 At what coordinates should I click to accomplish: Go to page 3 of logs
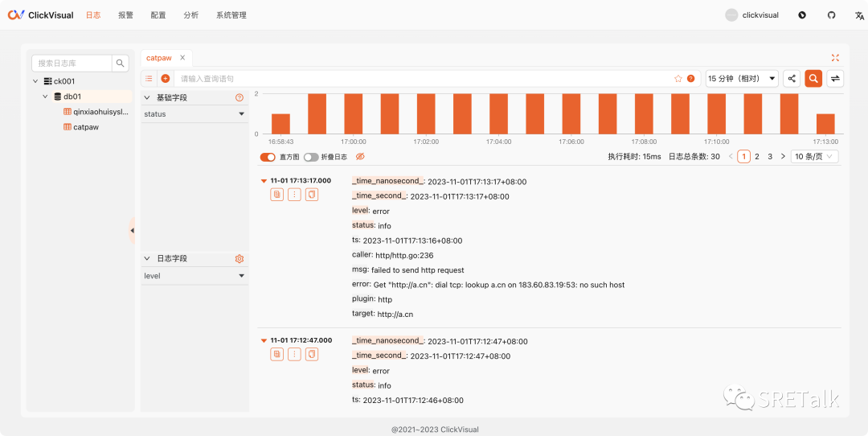[x=770, y=157]
